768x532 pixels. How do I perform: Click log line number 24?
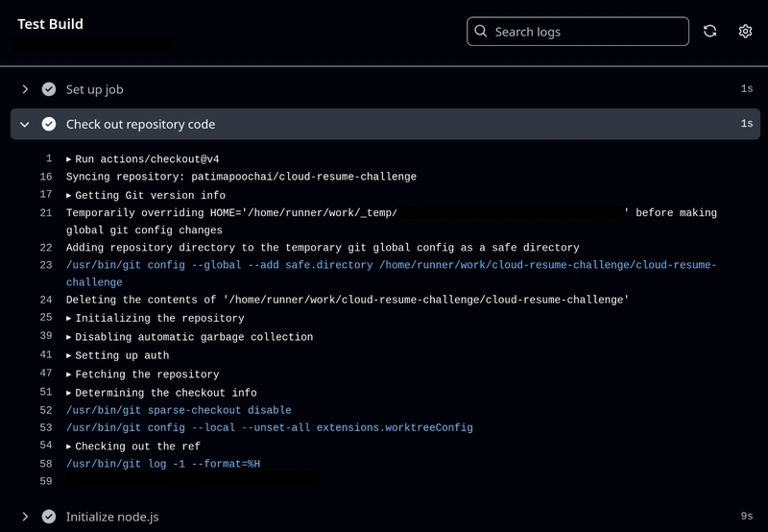tap(46, 300)
